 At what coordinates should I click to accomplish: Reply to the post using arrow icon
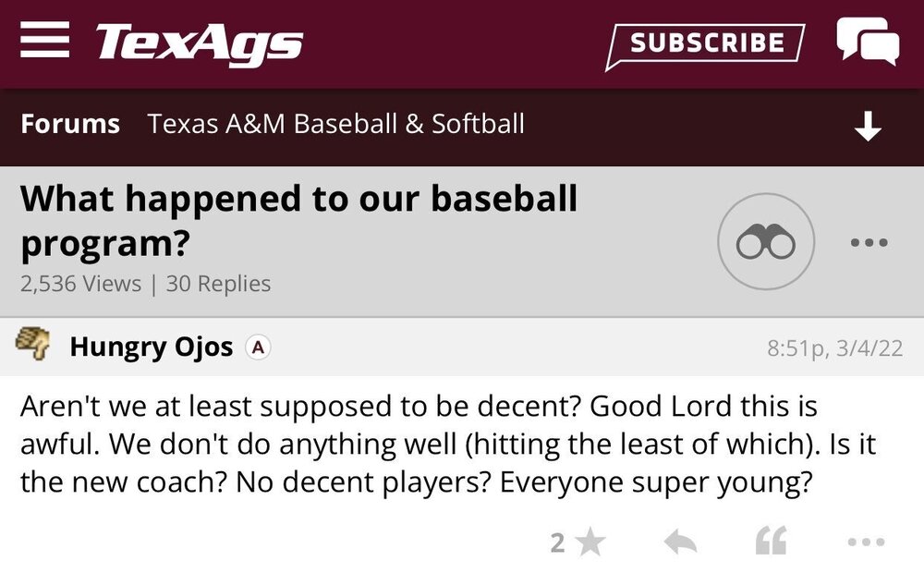point(680,543)
